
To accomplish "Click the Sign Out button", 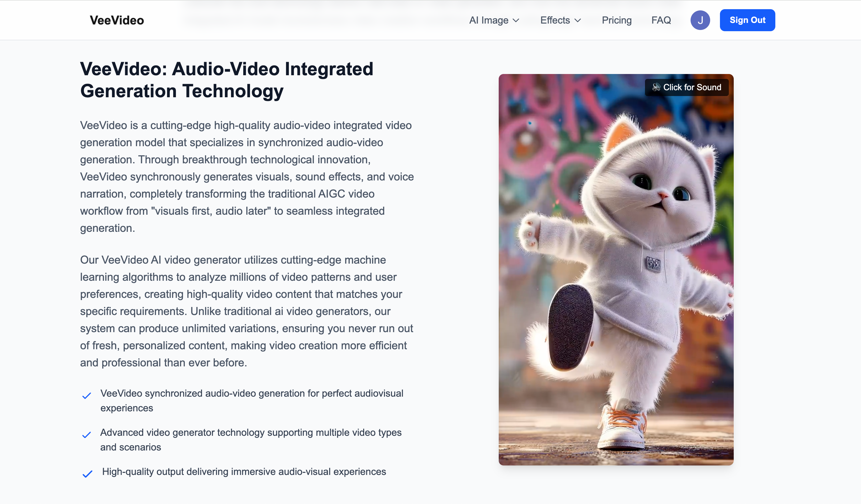I will point(747,20).
